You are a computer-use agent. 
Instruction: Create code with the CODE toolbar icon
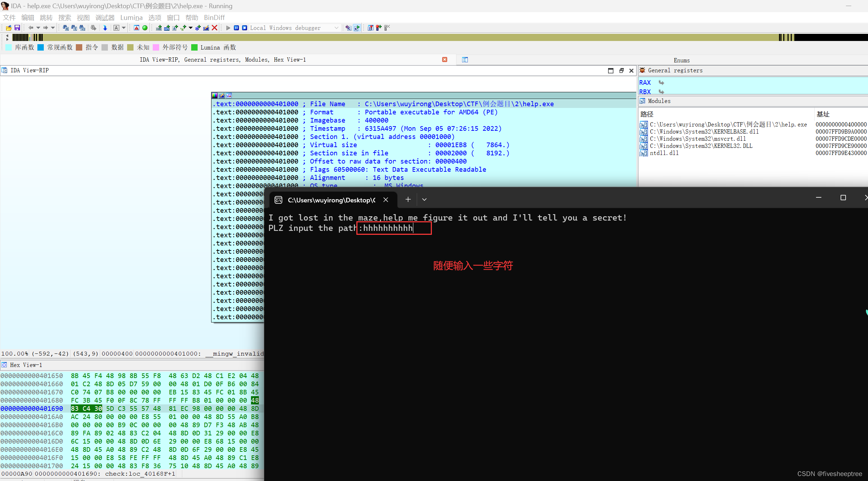[x=158, y=28]
